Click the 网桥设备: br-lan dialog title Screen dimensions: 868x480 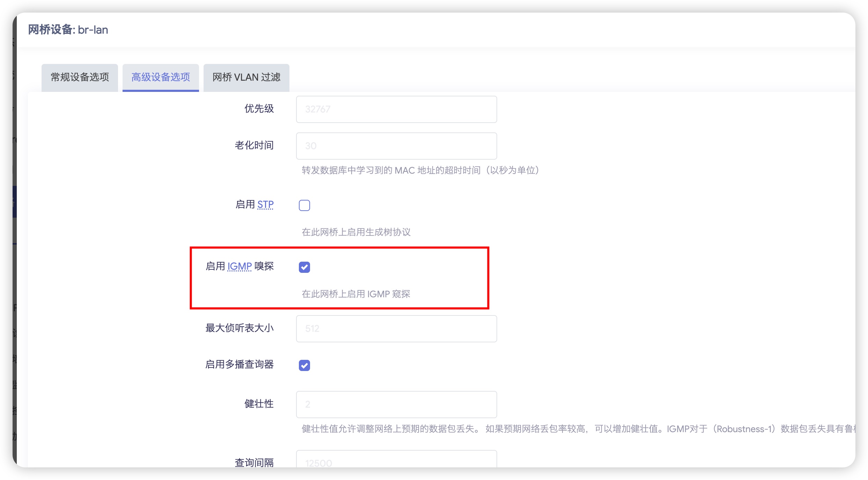[68, 30]
